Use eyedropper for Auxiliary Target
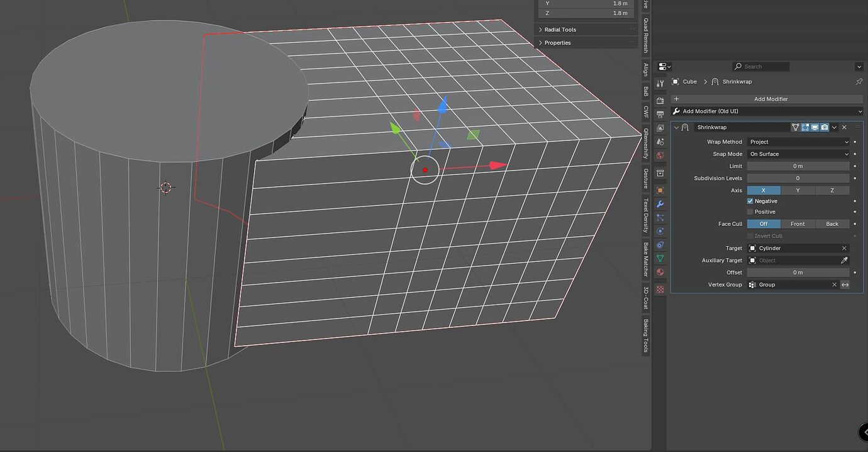The image size is (868, 452). point(845,261)
